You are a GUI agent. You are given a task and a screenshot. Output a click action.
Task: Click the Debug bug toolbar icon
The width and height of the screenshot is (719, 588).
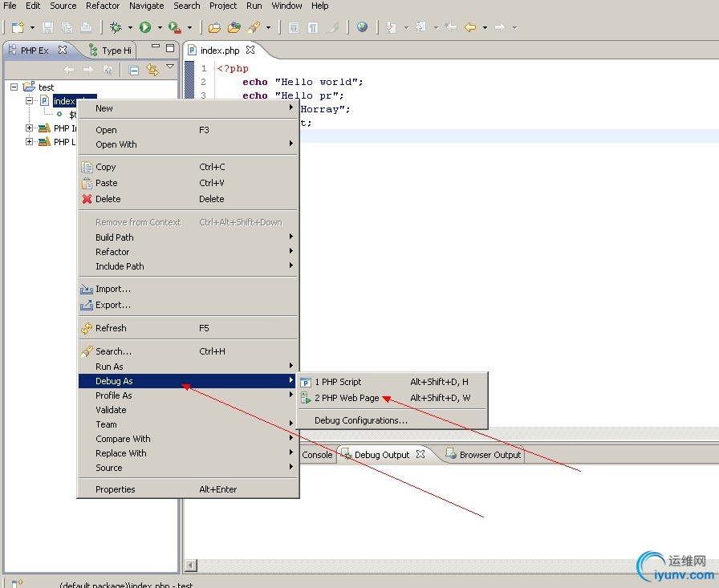[116, 27]
